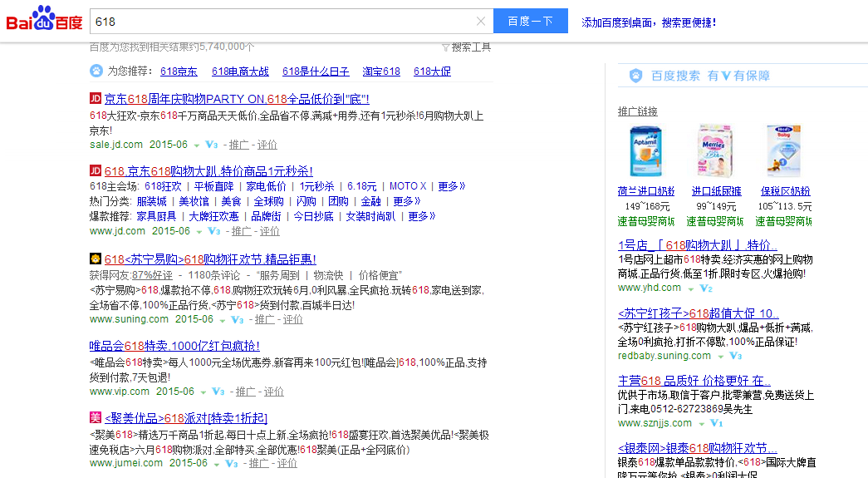Click 推广 link for www.suning.com result
The height and width of the screenshot is (478, 868).
point(264,319)
